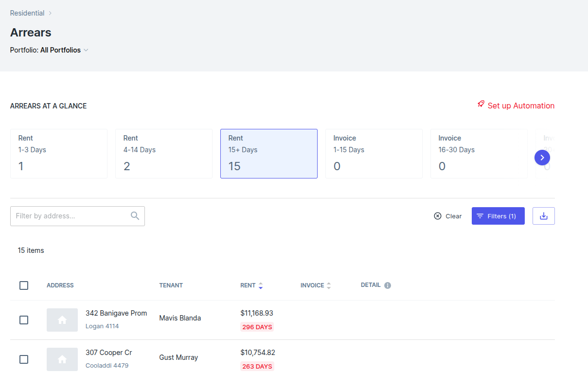Click the Clear filters circle-x icon
The height and width of the screenshot is (373, 588).
pyautogui.click(x=438, y=216)
